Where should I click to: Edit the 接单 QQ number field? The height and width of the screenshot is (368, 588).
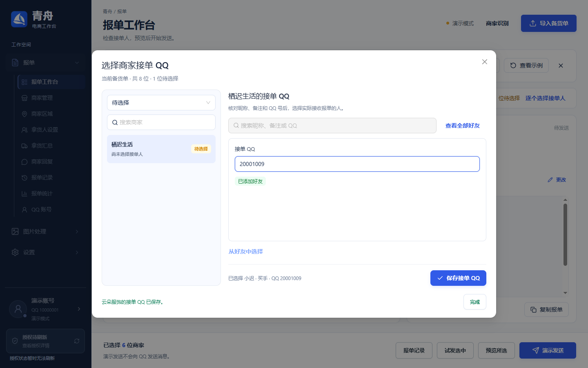357,164
